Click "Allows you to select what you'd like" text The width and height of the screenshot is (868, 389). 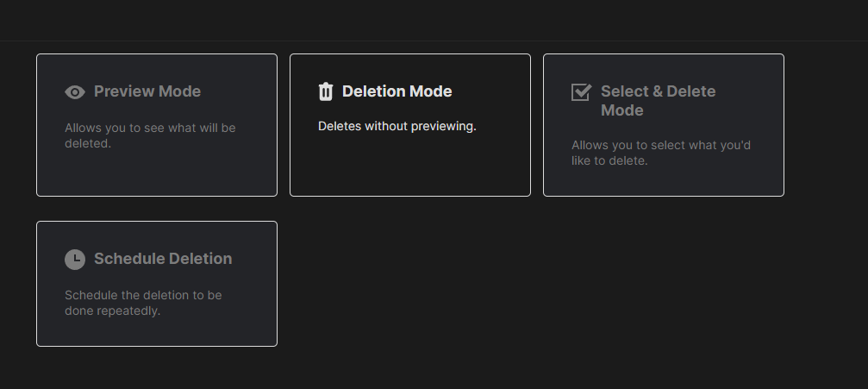click(661, 153)
